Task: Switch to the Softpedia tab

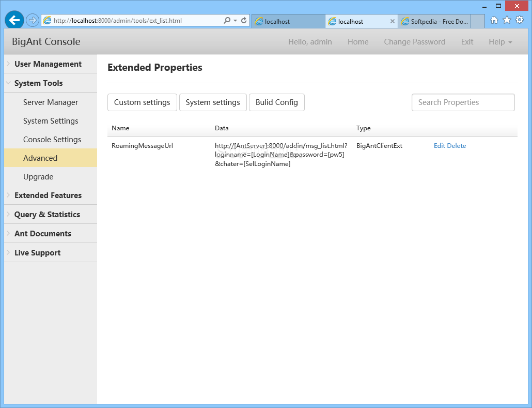Action: coord(434,21)
